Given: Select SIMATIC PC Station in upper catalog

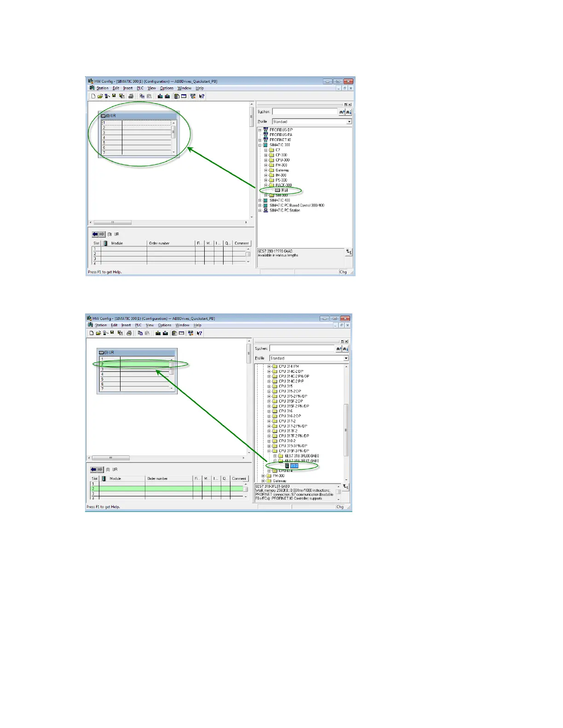Looking at the screenshot, I should pos(285,210).
